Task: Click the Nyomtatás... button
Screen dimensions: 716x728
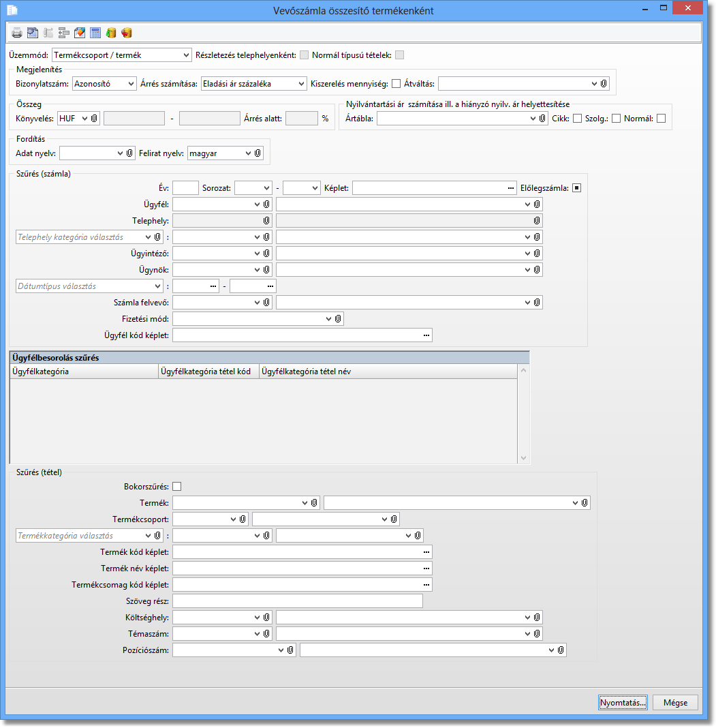Action: click(x=623, y=703)
